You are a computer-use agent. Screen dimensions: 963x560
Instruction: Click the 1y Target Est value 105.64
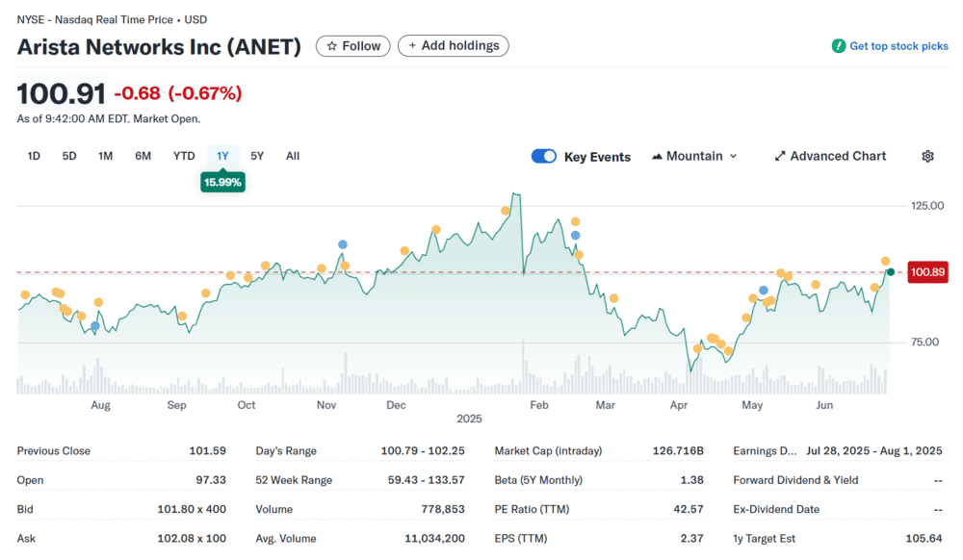[x=924, y=539]
